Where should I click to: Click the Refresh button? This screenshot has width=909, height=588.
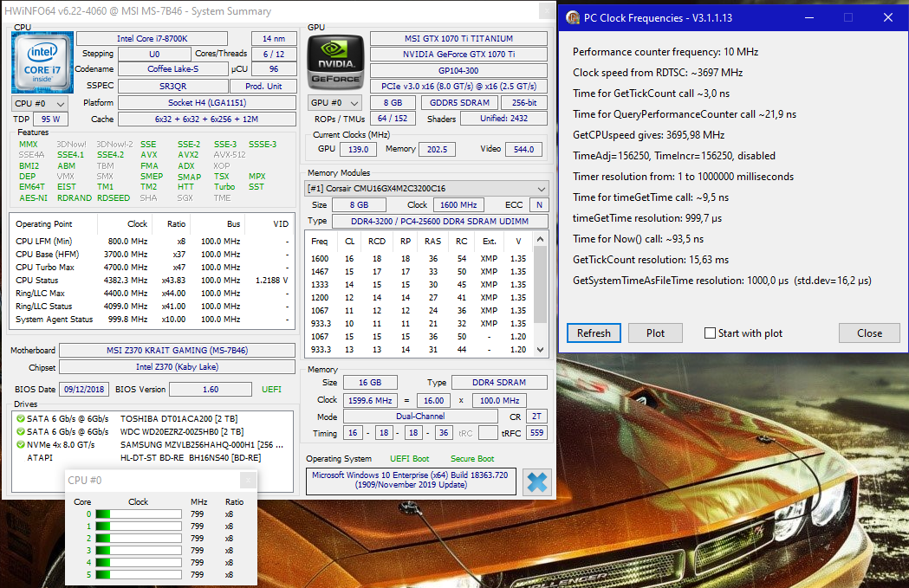594,333
